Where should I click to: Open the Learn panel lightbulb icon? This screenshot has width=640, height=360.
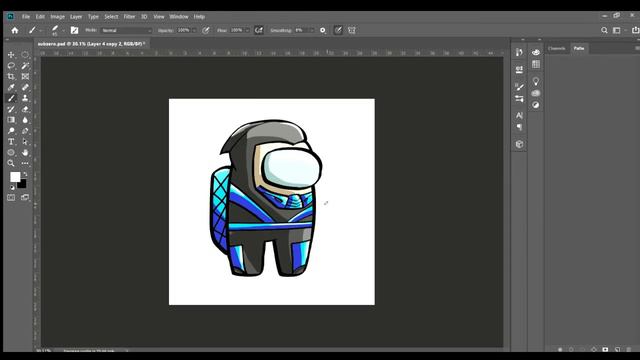click(536, 81)
